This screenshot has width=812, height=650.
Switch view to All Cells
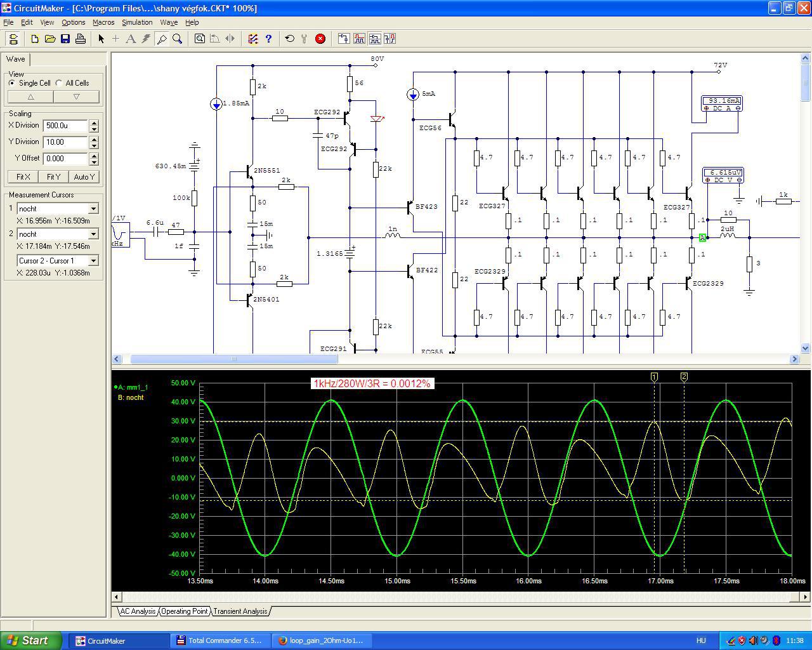(59, 83)
